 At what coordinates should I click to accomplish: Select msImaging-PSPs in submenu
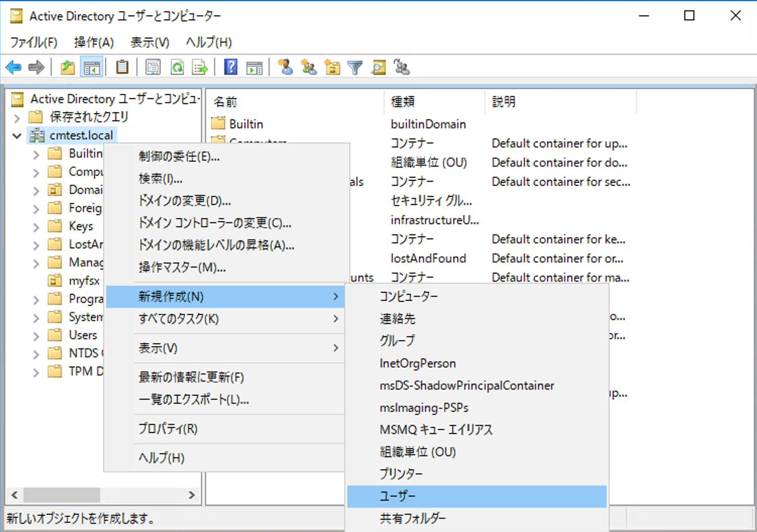477,408
